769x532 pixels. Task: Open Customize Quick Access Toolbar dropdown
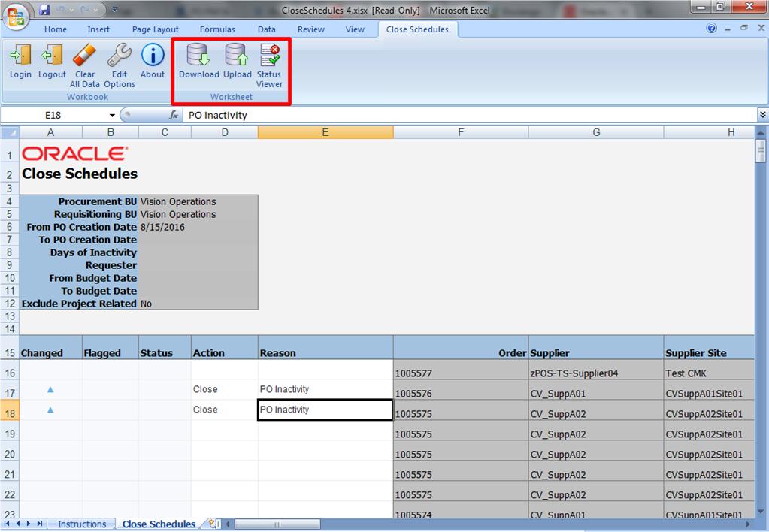114,9
